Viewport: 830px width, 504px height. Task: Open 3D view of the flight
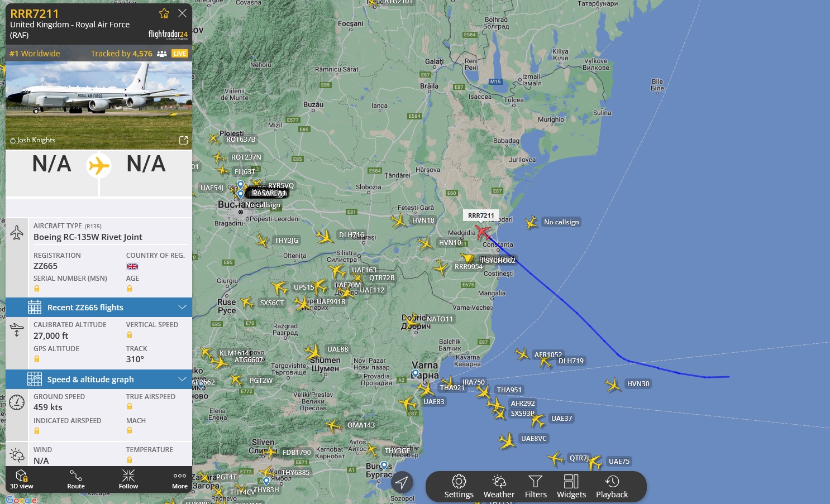(21, 479)
